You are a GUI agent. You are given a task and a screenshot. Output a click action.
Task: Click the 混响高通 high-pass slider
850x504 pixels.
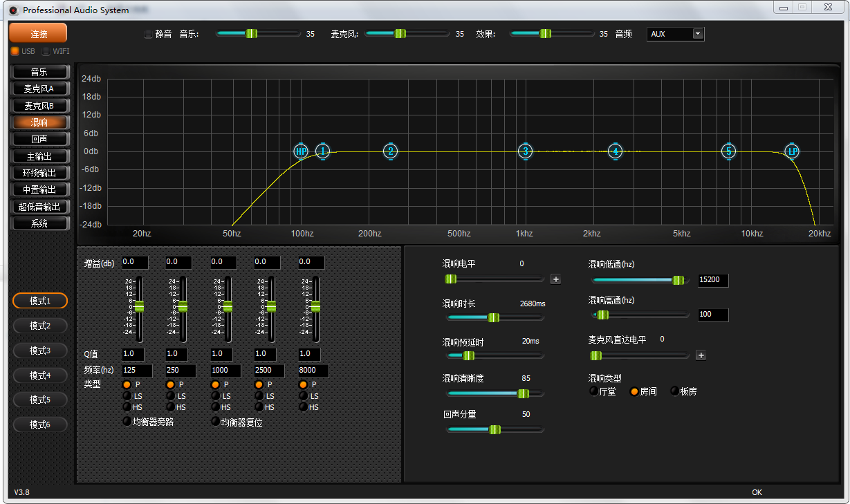640,315
